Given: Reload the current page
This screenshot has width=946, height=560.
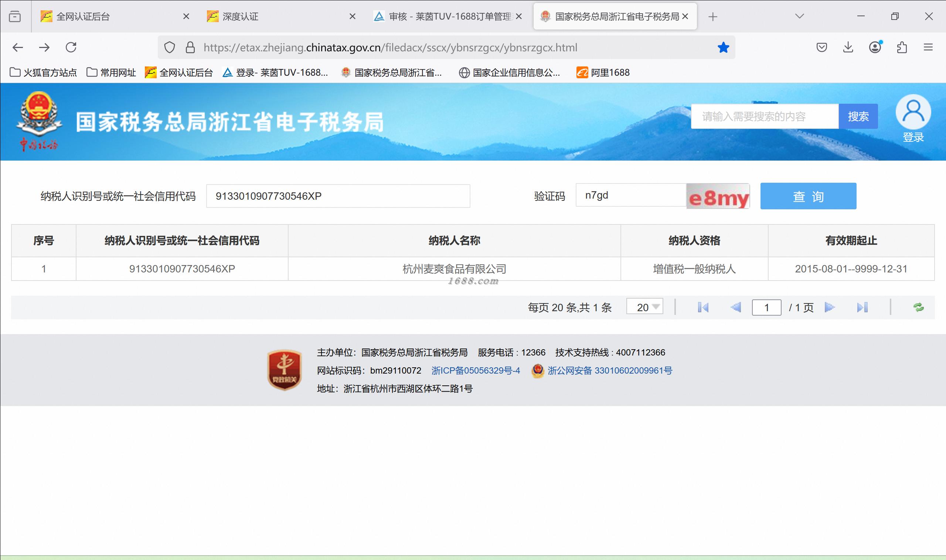Looking at the screenshot, I should click(71, 48).
